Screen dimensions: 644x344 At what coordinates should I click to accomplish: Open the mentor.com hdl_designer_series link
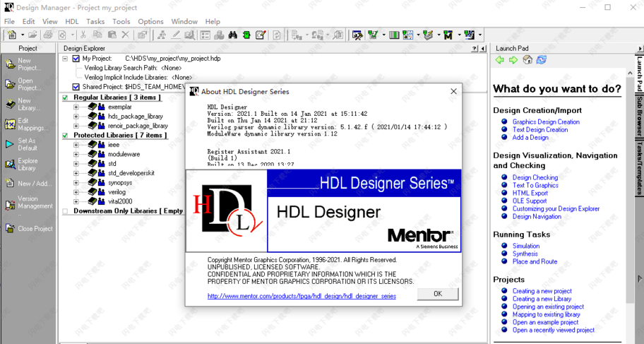(302, 296)
